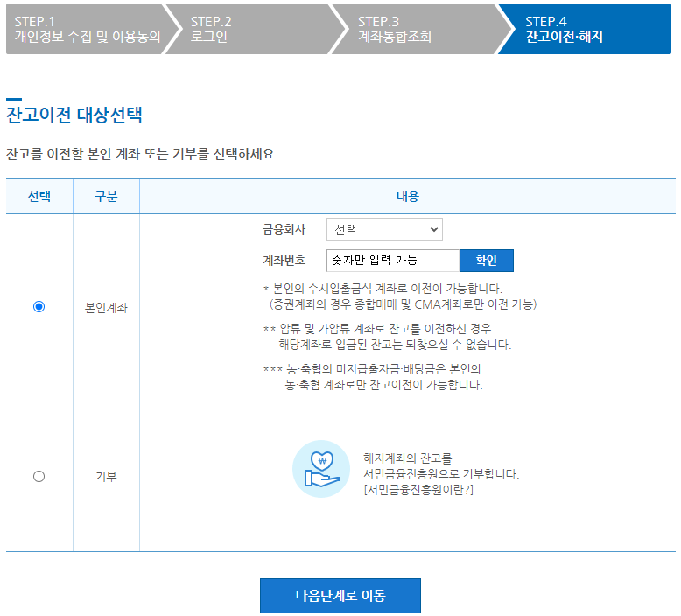Click the 계좌번호 input field
681x616 pixels.
(393, 261)
